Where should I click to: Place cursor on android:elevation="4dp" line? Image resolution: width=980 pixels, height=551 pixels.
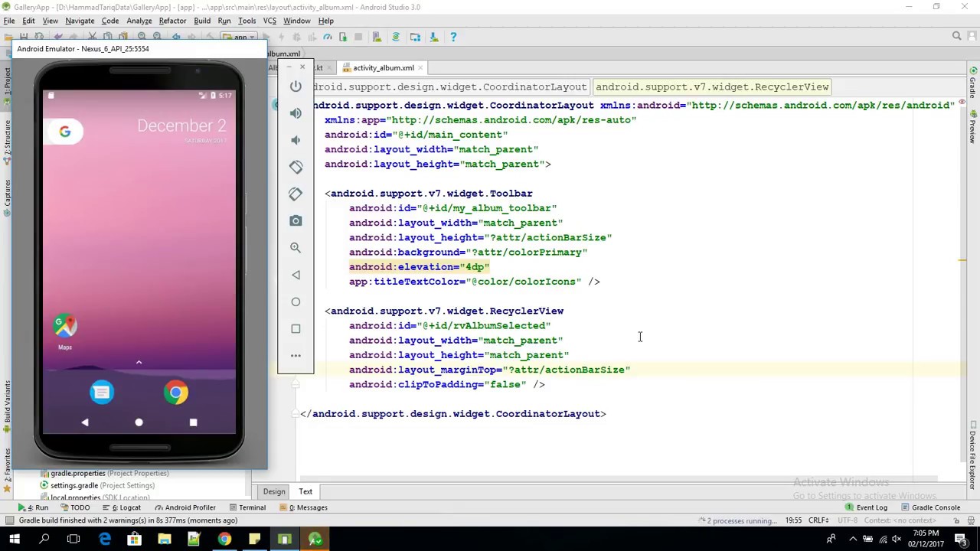[419, 267]
